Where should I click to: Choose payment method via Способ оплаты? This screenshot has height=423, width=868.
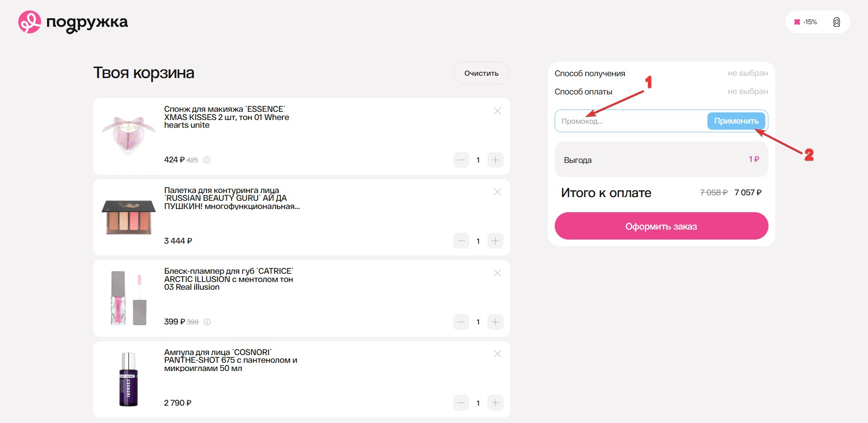pyautogui.click(x=661, y=92)
